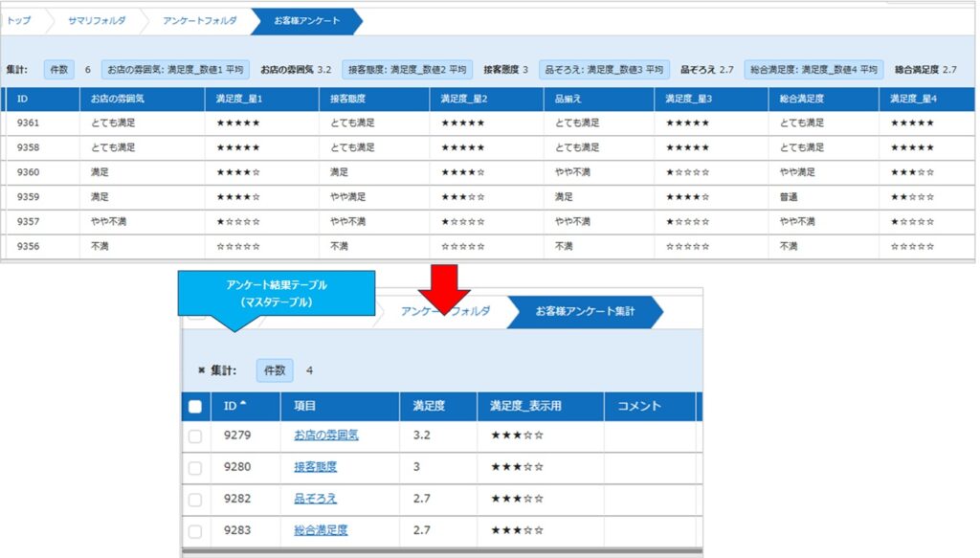Screen dimensions: 980x558
Task: Open the お店の雰囲気: 満足度_数値1 平均 aggregate chip
Action: (176, 69)
